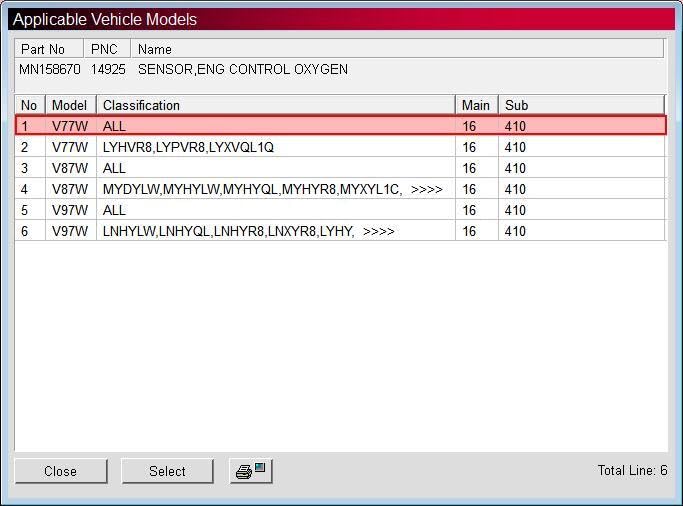Click the PNC header
This screenshot has height=506, width=683.
[x=107, y=49]
